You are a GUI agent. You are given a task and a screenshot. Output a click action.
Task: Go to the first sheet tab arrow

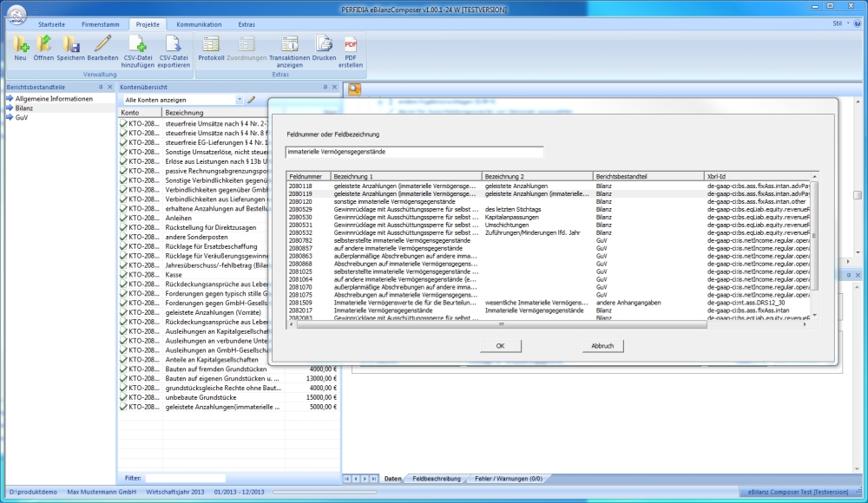(346, 479)
